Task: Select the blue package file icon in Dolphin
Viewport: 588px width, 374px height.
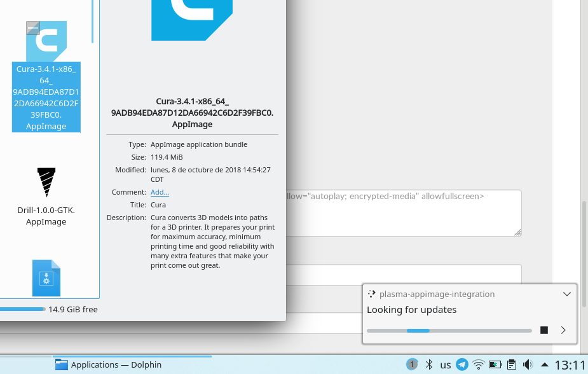Action: 46,278
